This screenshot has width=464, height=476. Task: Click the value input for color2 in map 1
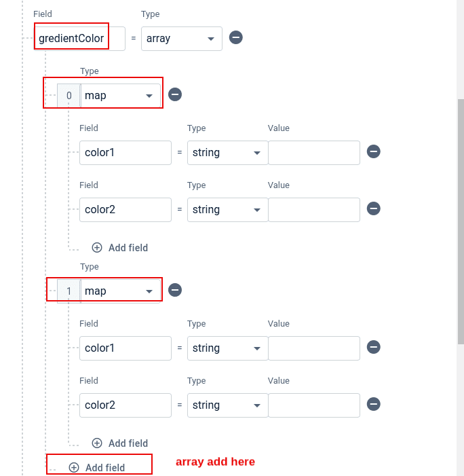(x=314, y=405)
